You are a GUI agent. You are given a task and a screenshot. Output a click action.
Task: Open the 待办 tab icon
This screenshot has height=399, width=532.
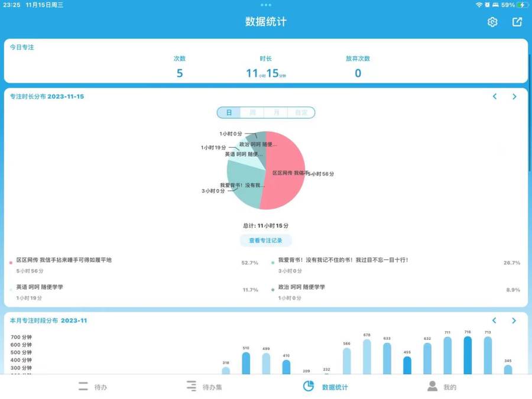coord(84,387)
